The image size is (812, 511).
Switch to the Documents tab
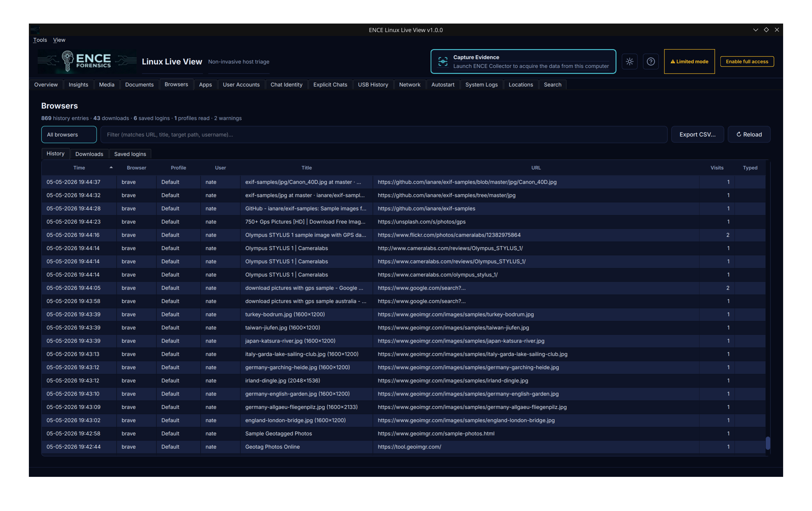point(139,84)
